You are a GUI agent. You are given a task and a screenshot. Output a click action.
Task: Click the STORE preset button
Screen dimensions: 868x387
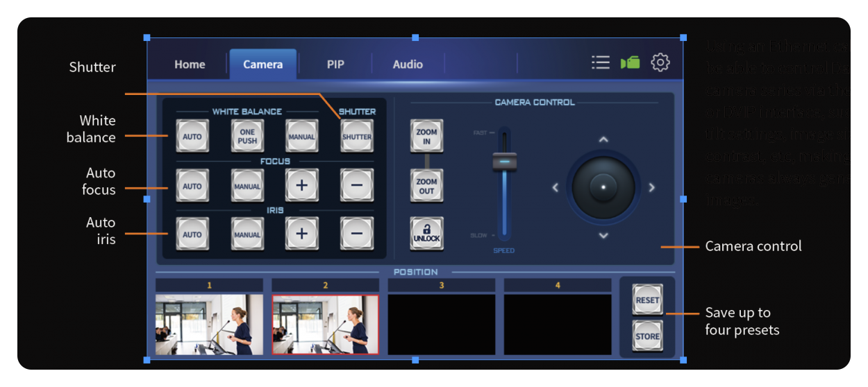tap(647, 336)
